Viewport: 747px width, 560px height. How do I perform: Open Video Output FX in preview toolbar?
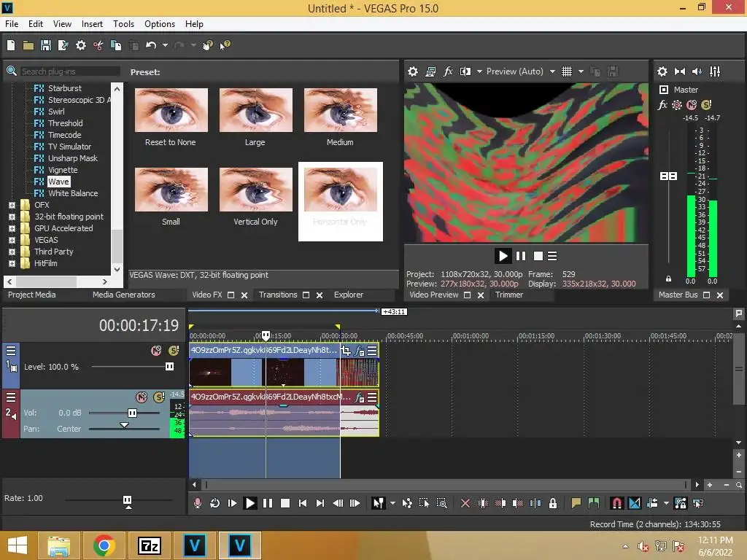[x=448, y=71]
